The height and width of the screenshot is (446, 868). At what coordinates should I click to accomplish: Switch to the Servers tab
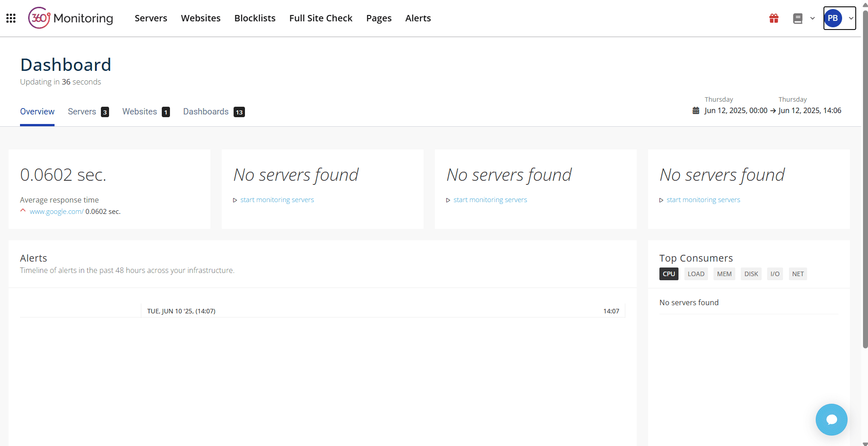82,112
